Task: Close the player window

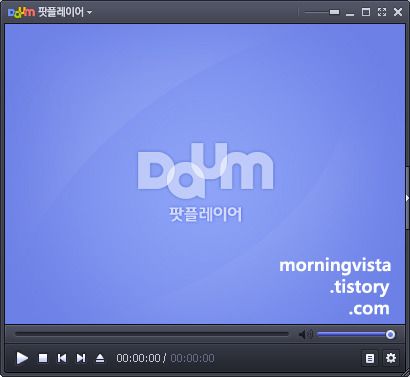Action: [x=398, y=12]
